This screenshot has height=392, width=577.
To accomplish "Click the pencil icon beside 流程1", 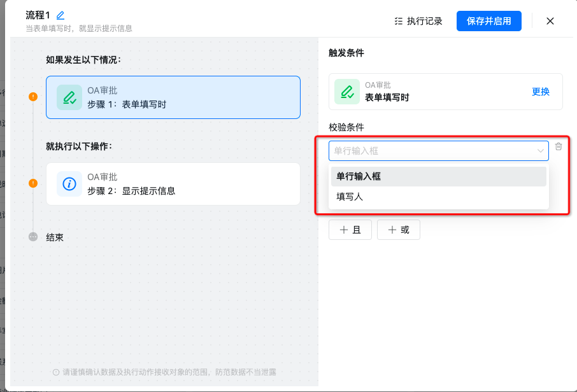I will point(61,15).
